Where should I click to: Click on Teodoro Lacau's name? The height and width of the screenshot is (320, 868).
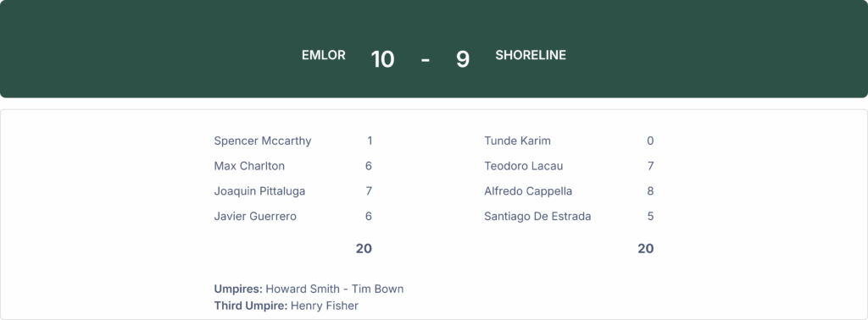524,166
